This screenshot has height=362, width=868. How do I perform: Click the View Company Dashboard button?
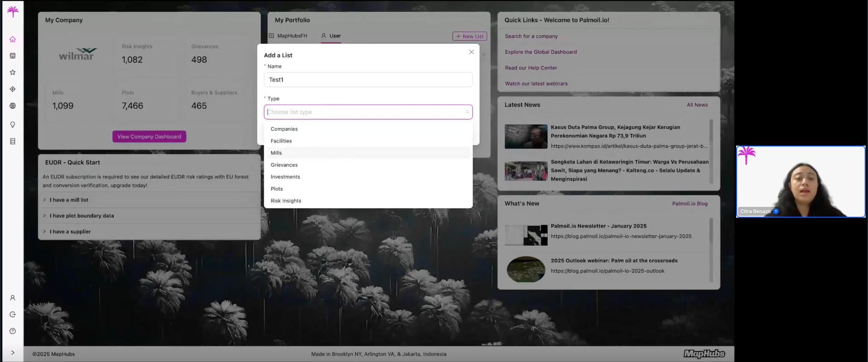click(149, 137)
